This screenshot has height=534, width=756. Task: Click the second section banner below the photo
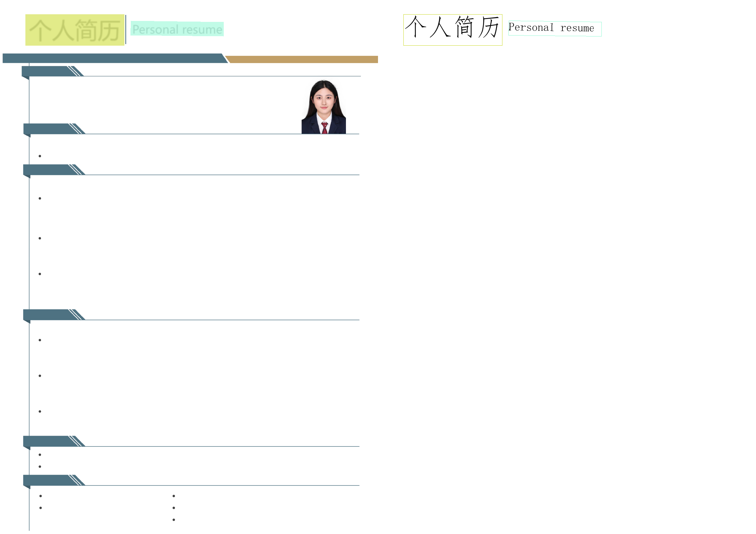coord(48,129)
